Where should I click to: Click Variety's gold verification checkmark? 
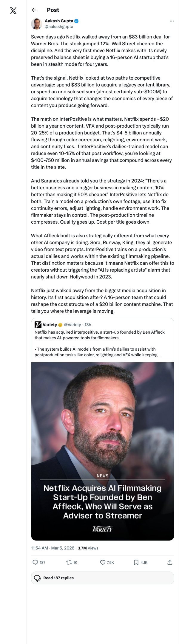click(59, 325)
